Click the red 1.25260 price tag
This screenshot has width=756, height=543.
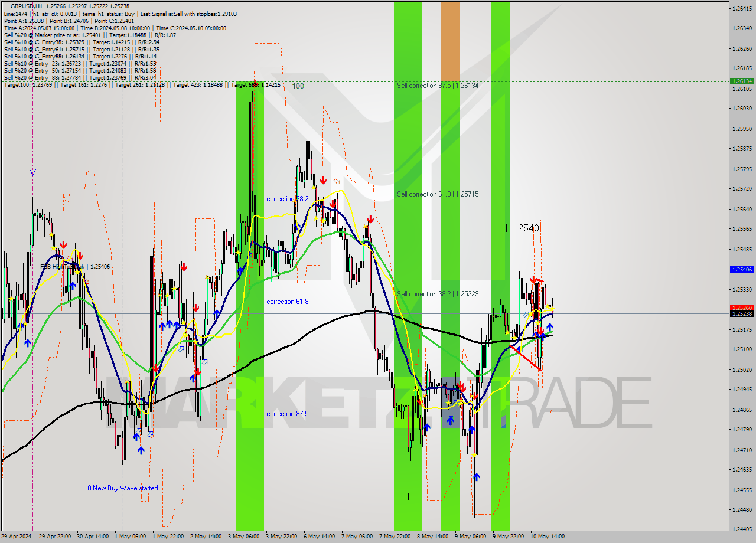(742, 308)
